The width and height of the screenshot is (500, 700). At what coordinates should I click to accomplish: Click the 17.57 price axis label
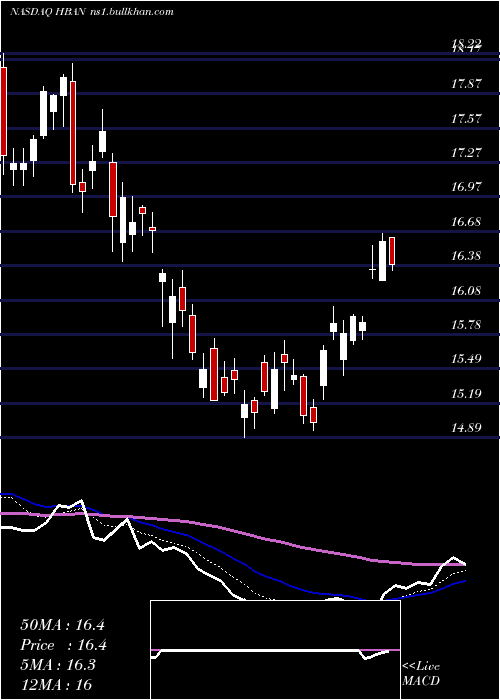(466, 118)
